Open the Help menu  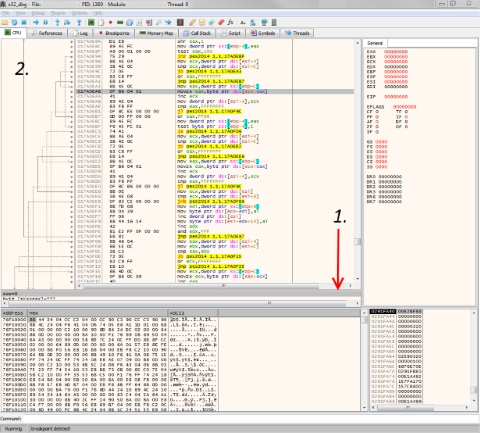(x=98, y=13)
